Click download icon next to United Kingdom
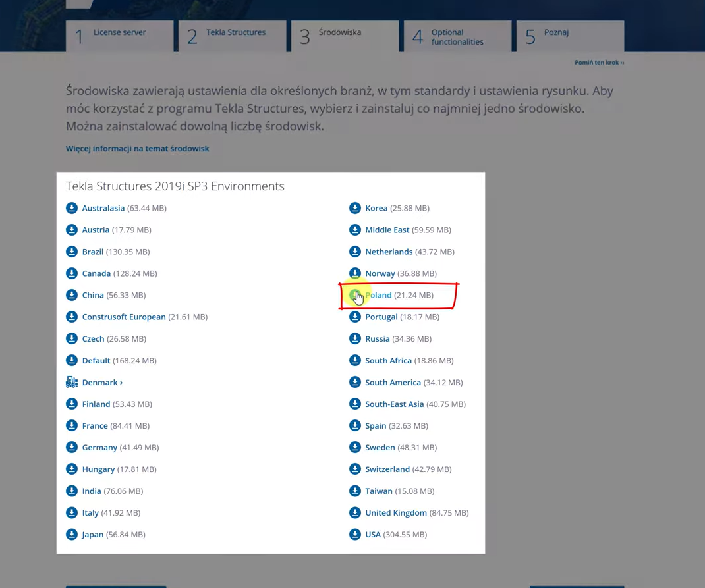The image size is (705, 588). [355, 512]
